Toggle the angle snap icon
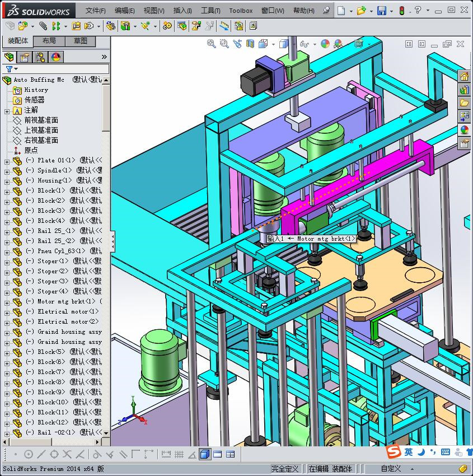Screen dimensions: 473x476 click(192, 454)
